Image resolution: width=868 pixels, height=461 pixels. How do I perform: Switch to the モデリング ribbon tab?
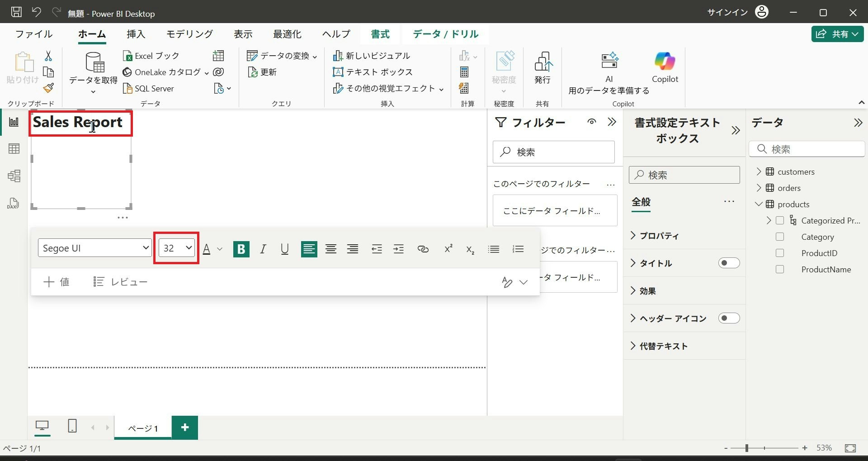click(189, 34)
